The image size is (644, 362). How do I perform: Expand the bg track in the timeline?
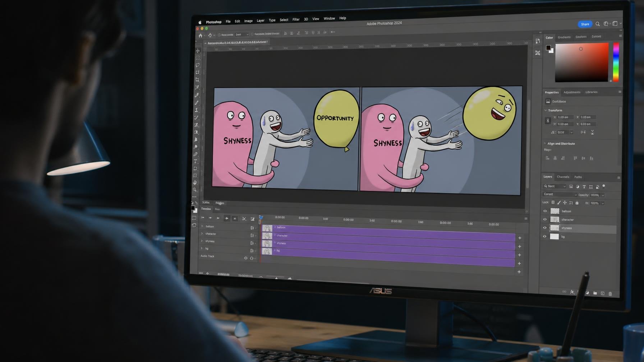(x=202, y=249)
